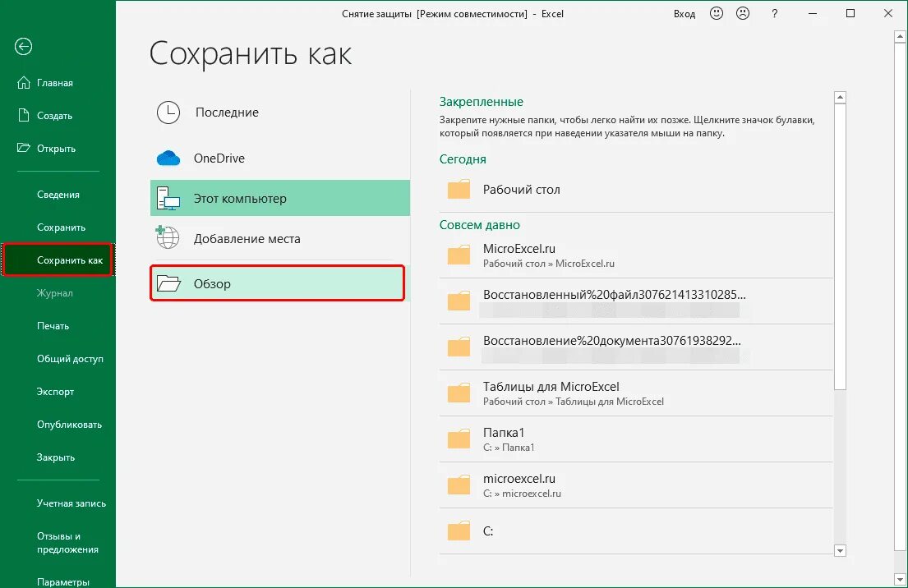908x588 pixels.
Task: Click the Совсем давно group heading
Action: 480,224
